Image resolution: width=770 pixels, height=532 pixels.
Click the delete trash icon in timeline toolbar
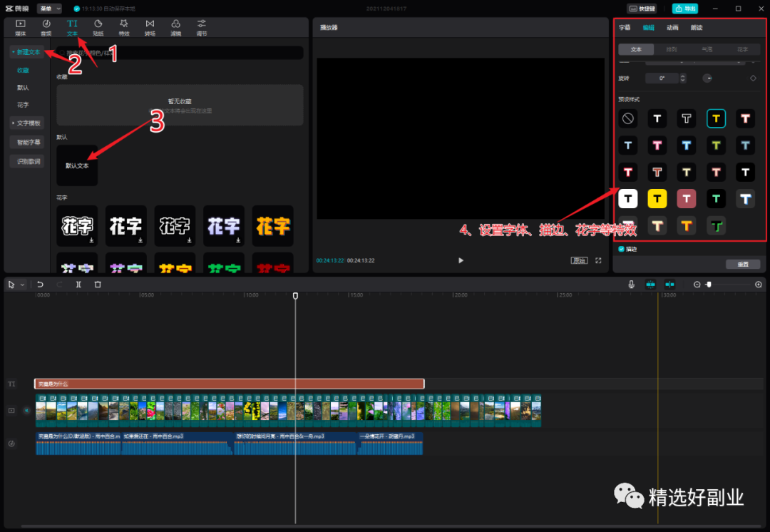[x=98, y=285]
